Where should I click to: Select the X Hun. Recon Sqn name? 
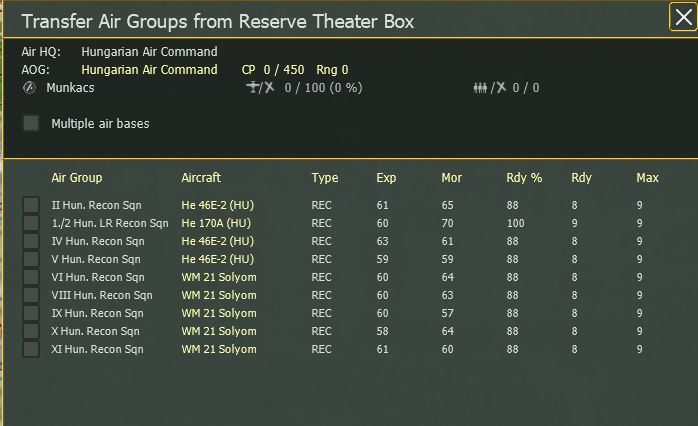tap(95, 331)
